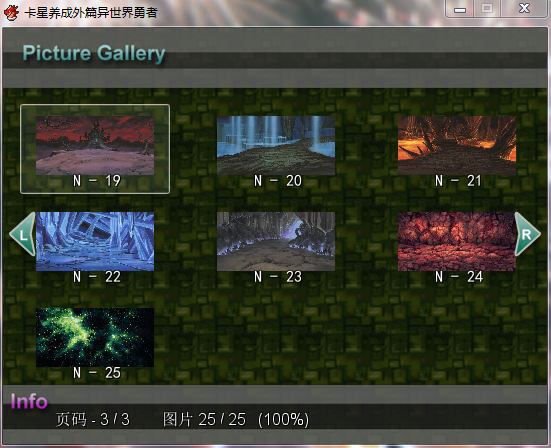551x448 pixels.
Task: Close the game window
Action: point(524,9)
